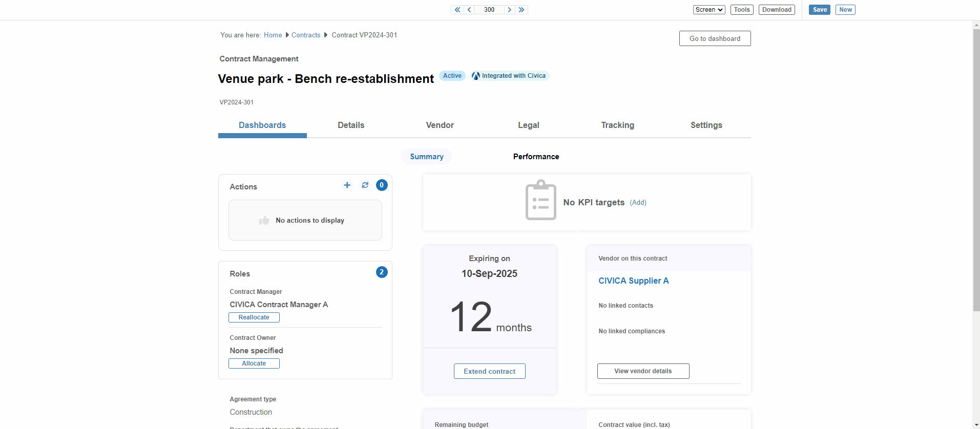Select the Summary sub-tab
Viewport: 980px width, 429px height.
point(427,157)
